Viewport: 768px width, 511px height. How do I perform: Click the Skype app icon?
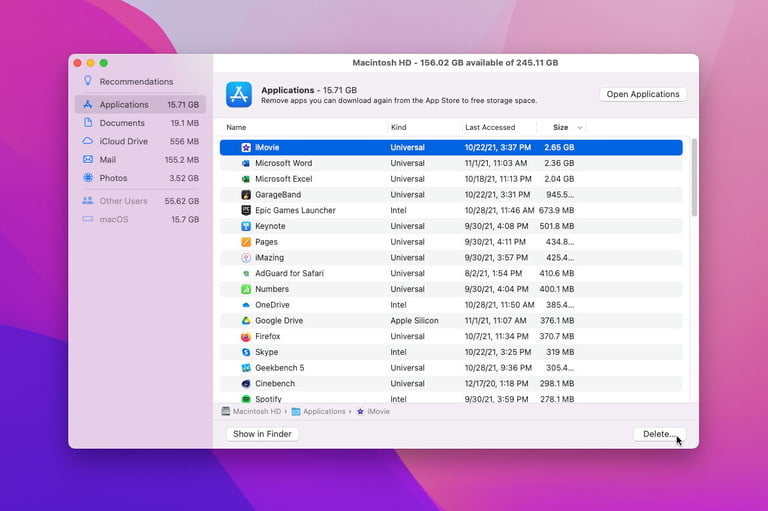pos(246,352)
